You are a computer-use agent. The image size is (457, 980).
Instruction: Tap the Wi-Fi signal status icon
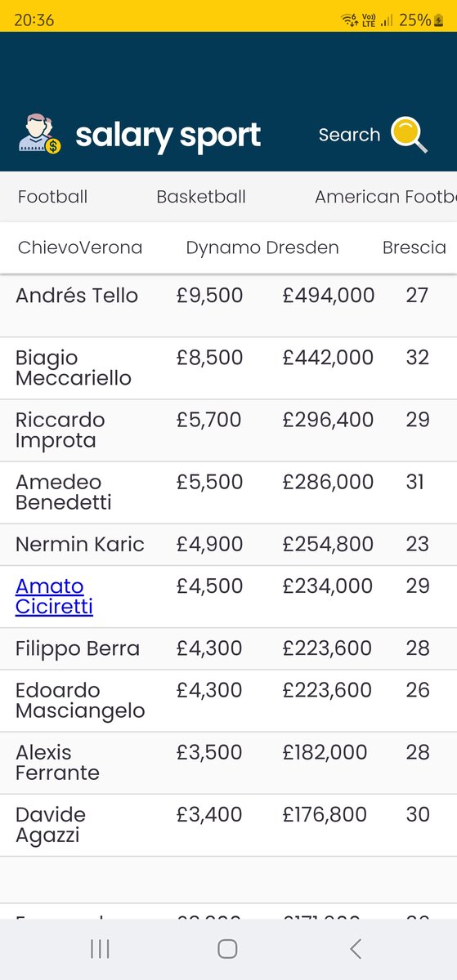pyautogui.click(x=349, y=20)
